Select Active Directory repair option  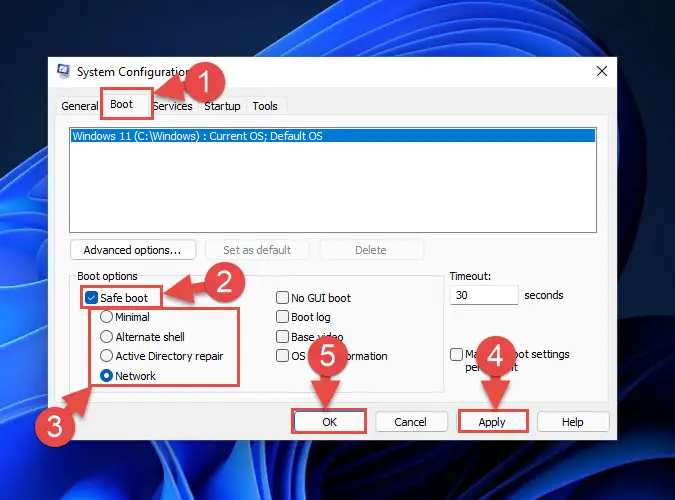click(x=106, y=356)
